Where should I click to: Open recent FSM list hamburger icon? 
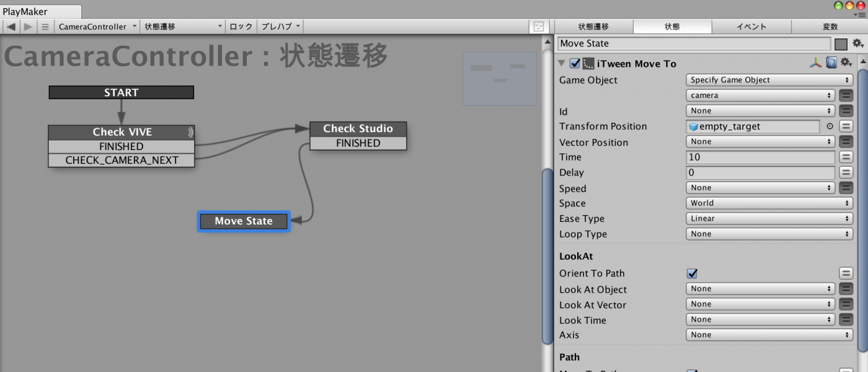pos(45,27)
